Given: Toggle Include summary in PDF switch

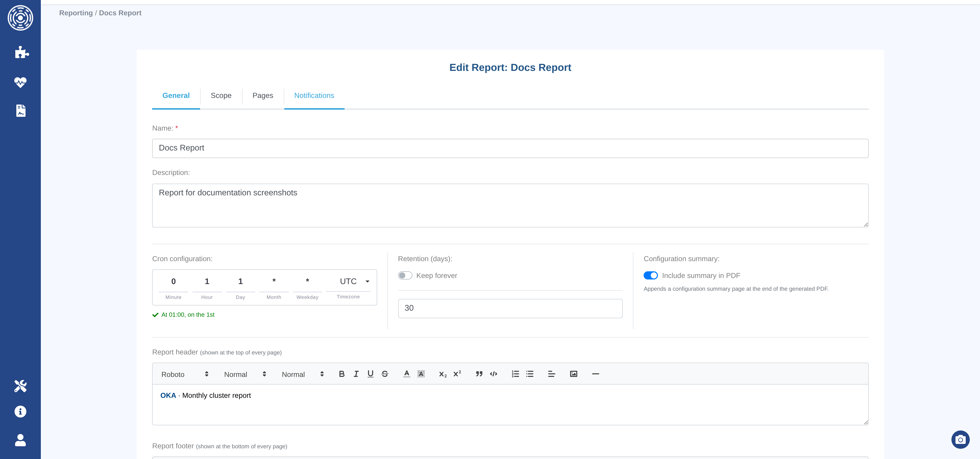Looking at the screenshot, I should coord(651,275).
